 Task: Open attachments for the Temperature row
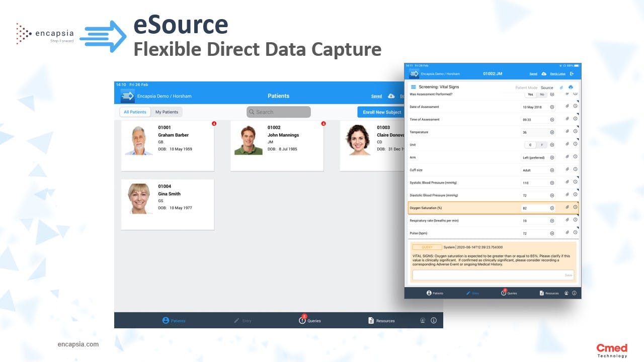(567, 132)
